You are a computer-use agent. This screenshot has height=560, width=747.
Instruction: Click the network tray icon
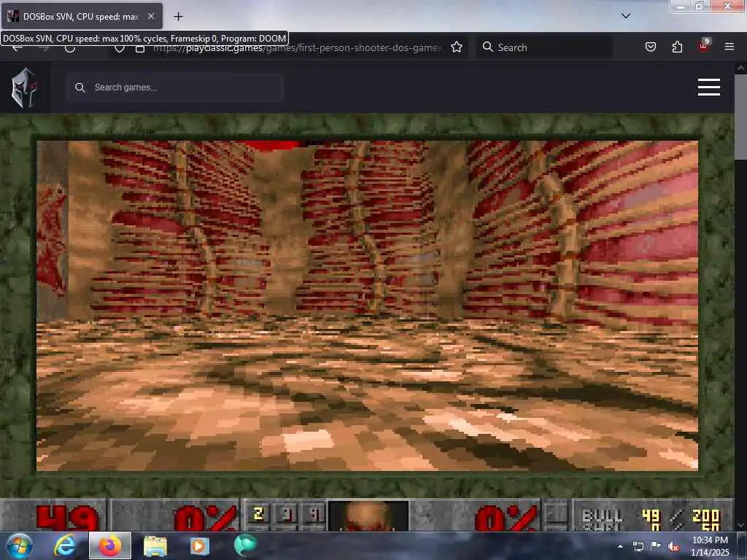click(638, 546)
